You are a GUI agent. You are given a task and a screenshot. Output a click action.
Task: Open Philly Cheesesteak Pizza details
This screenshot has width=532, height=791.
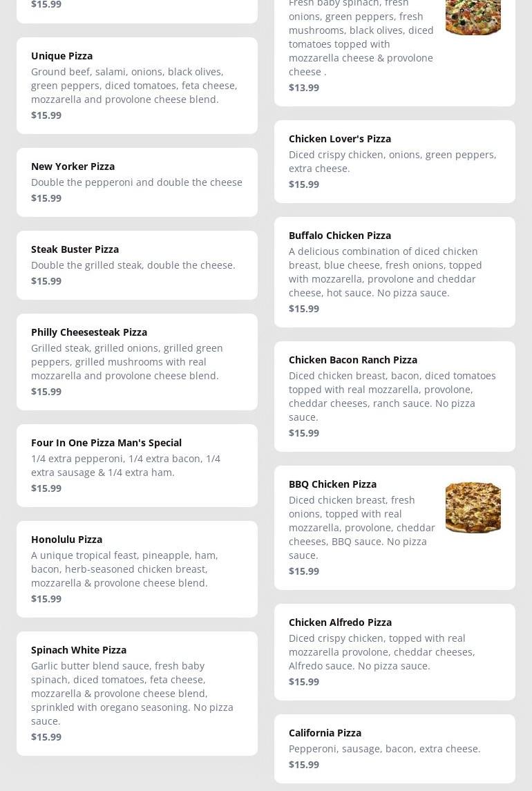(137, 361)
